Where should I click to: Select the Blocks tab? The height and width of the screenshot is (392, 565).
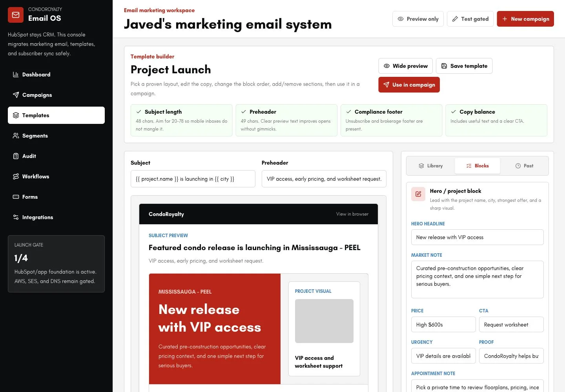[478, 166]
